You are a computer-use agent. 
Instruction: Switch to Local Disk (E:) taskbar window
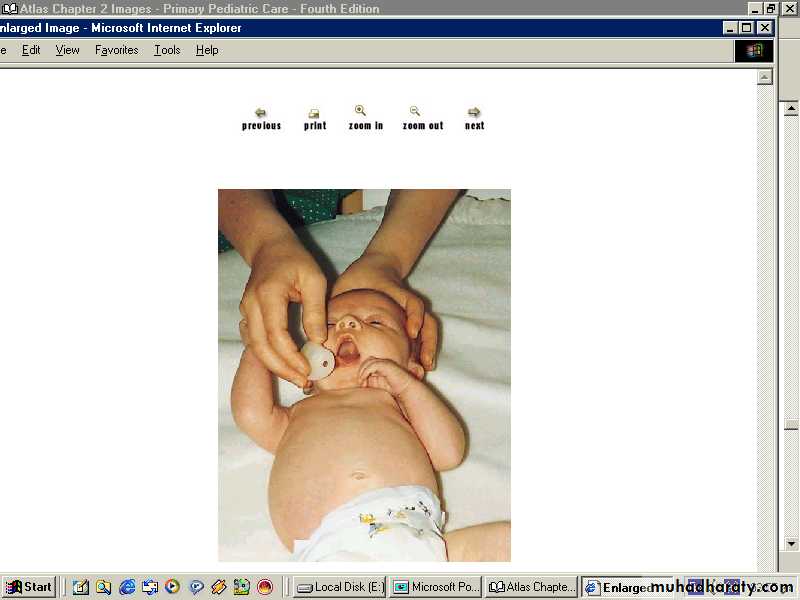pos(339,587)
